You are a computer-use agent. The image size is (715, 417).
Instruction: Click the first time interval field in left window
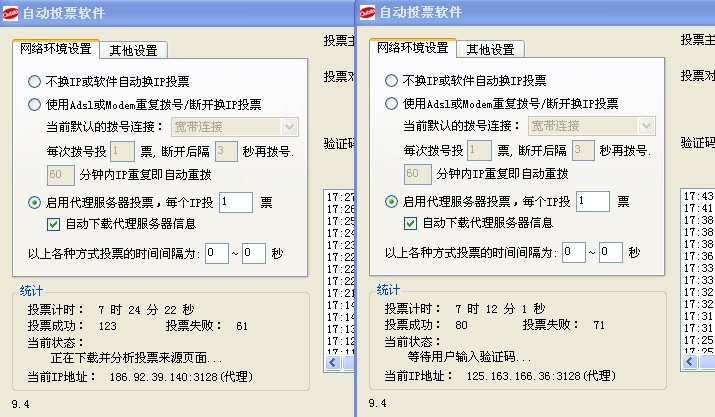(215, 252)
